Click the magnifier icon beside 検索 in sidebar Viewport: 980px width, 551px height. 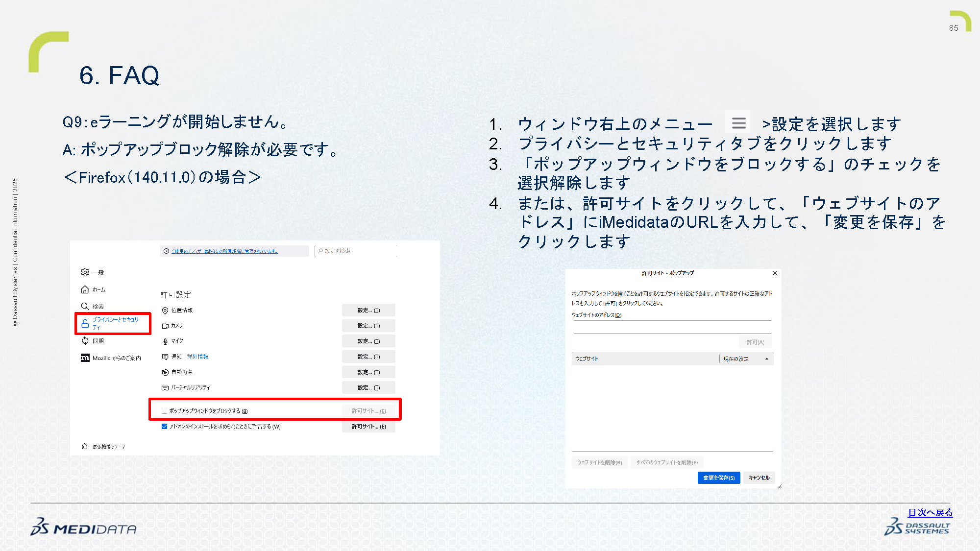85,307
